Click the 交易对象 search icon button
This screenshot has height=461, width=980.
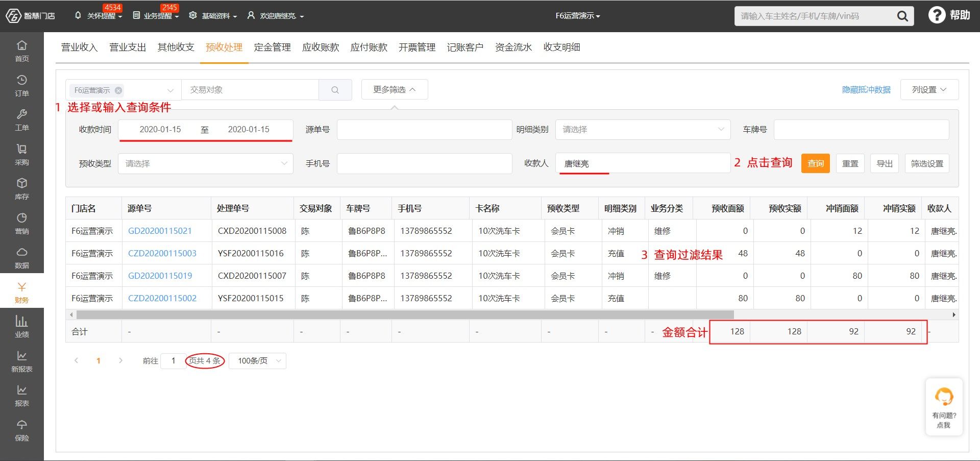335,90
